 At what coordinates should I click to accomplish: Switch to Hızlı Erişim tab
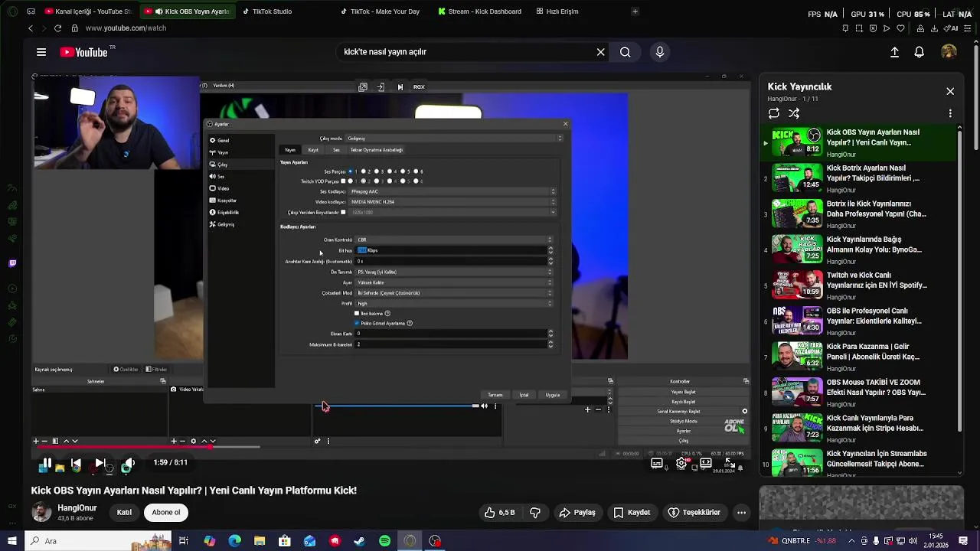tap(557, 11)
